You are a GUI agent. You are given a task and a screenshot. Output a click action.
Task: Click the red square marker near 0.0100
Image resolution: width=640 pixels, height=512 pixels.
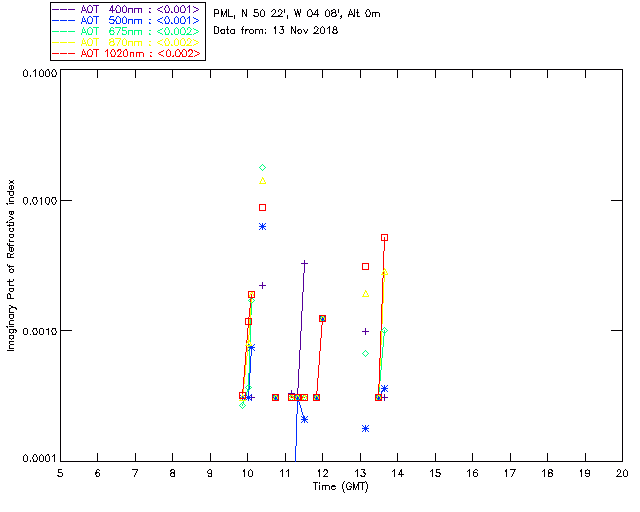point(262,207)
